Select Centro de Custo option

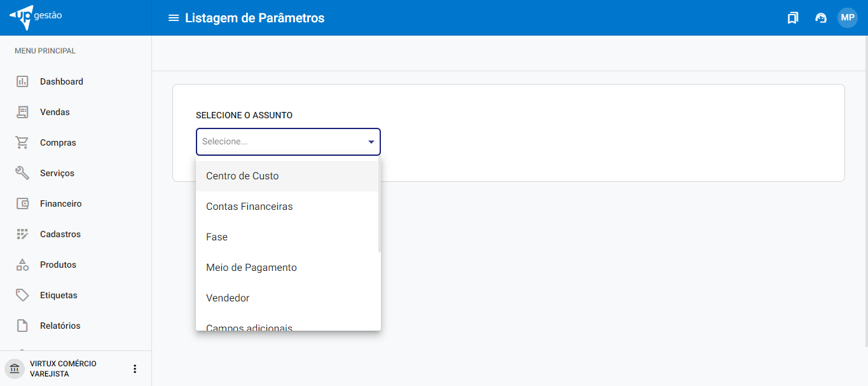coord(242,176)
